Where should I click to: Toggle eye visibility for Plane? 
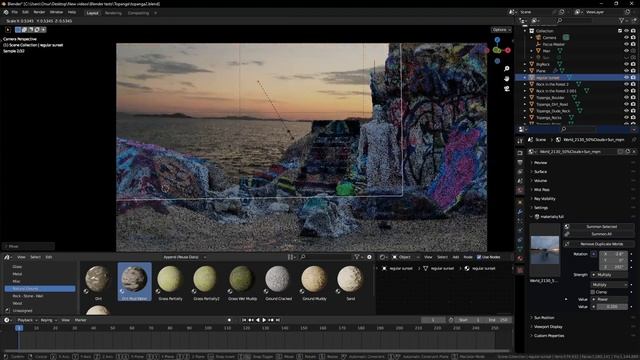click(626, 71)
